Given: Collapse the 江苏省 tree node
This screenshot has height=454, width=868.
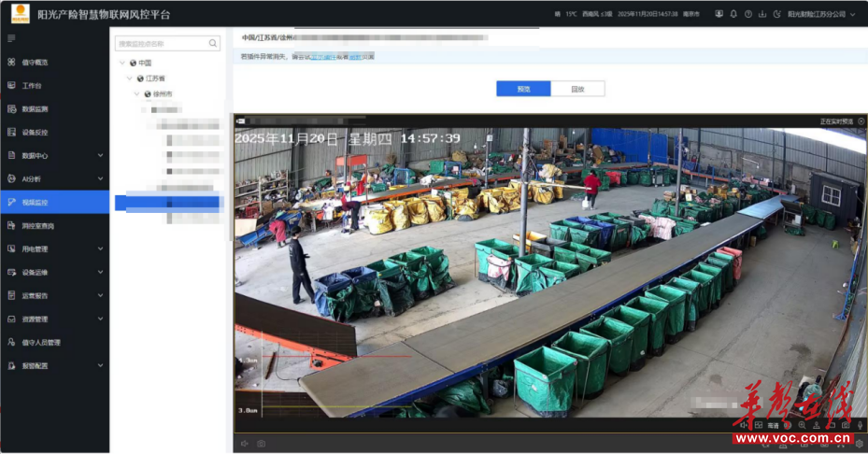Looking at the screenshot, I should [x=129, y=78].
